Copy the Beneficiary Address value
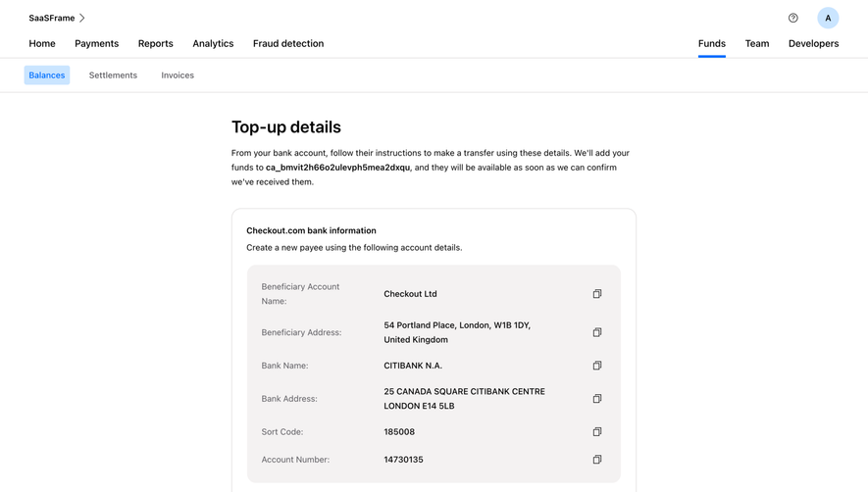This screenshot has width=868, height=492. point(596,332)
